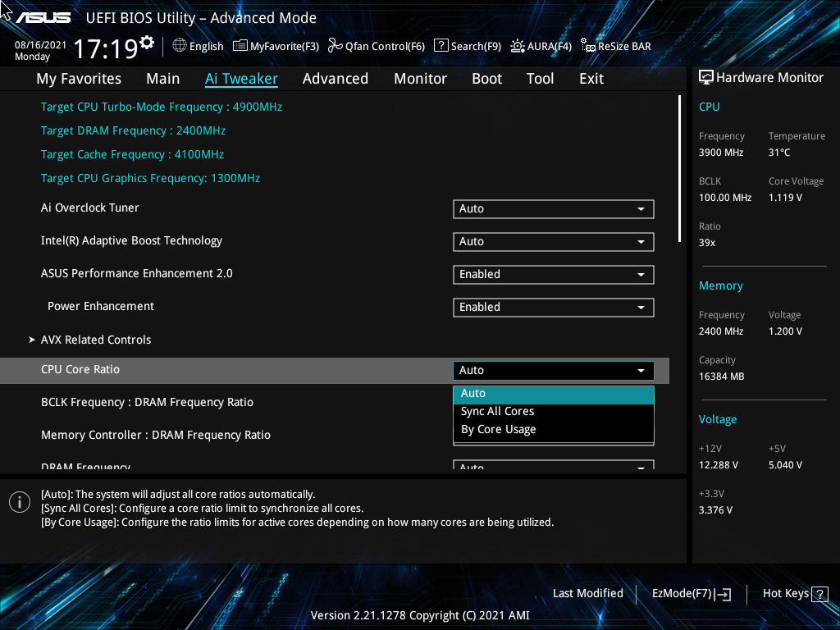Click the Search(F9) question icon
Screen dimensions: 840x630
(x=441, y=46)
